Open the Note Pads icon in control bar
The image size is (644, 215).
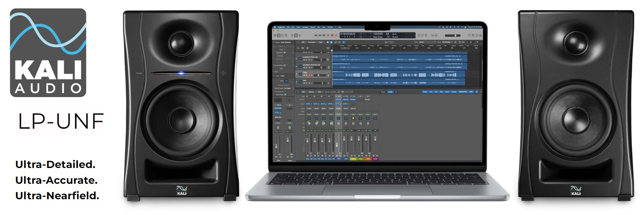point(473,35)
